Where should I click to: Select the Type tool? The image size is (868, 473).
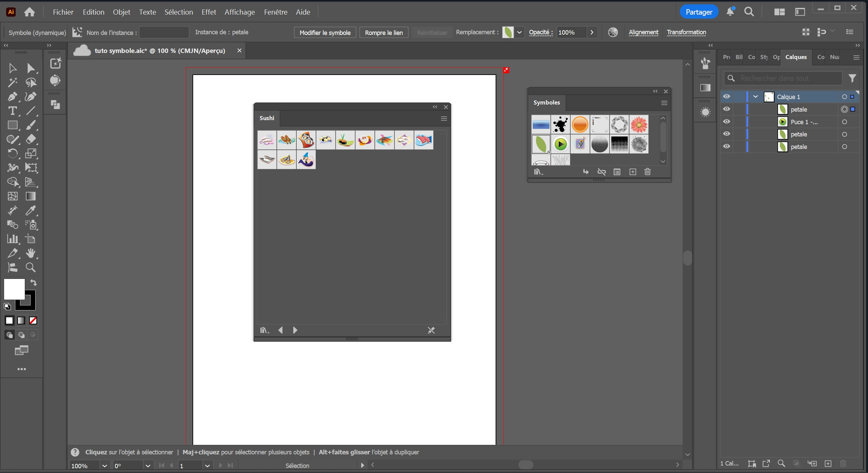click(x=12, y=111)
